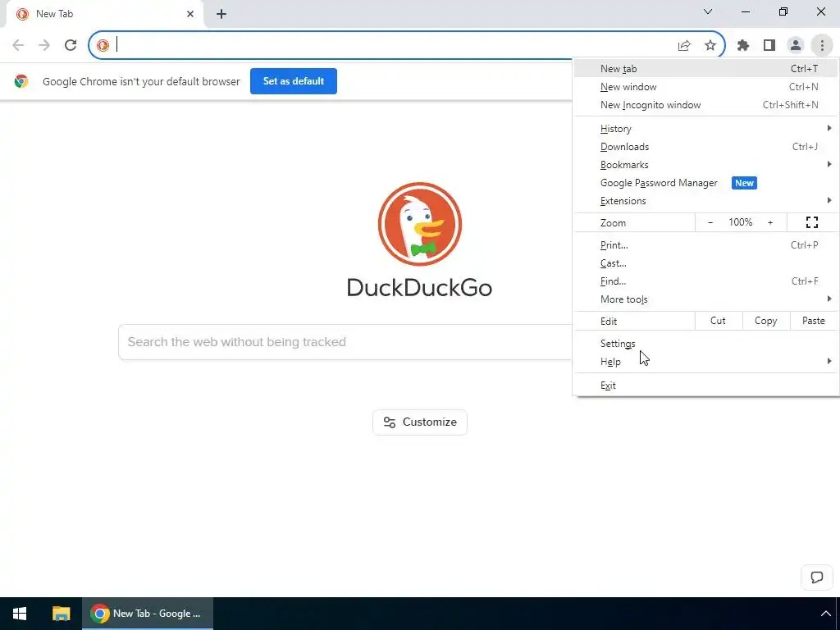The height and width of the screenshot is (630, 840).
Task: Expand the Bookmarks submenu
Action: pyautogui.click(x=705, y=165)
